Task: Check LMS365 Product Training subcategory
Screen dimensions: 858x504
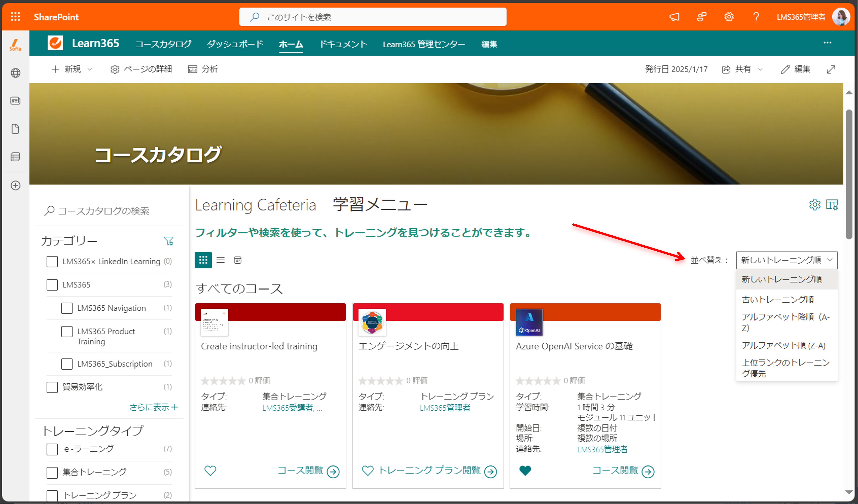Action: click(x=67, y=331)
